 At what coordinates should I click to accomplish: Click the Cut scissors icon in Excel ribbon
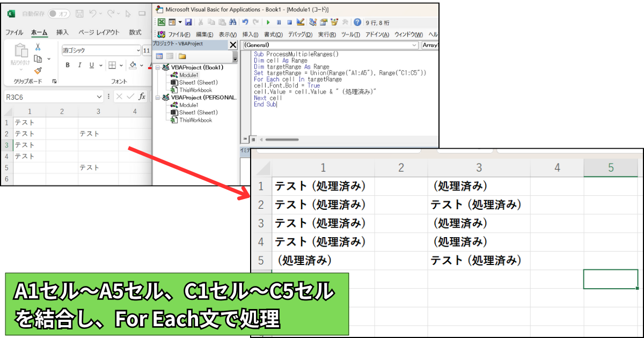[38, 47]
